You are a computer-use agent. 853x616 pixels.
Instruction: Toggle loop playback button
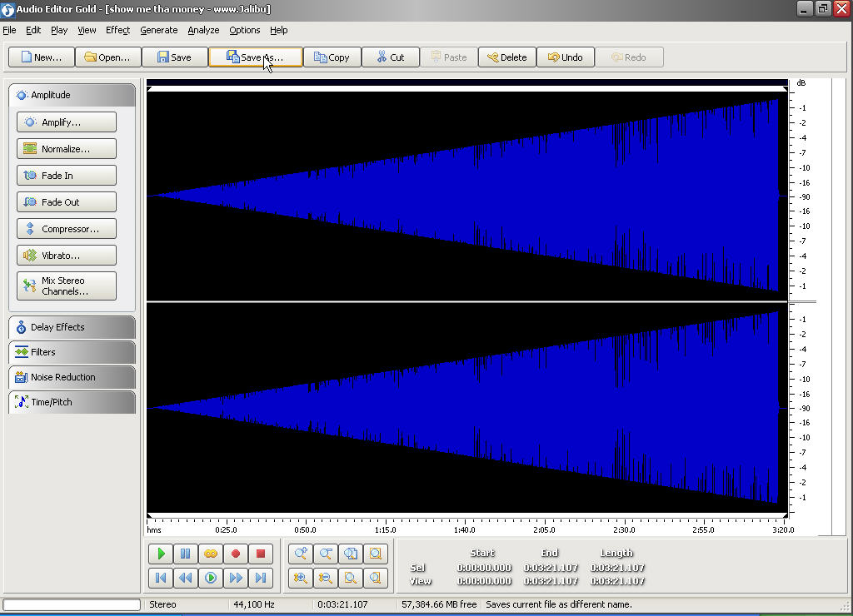tap(211, 554)
